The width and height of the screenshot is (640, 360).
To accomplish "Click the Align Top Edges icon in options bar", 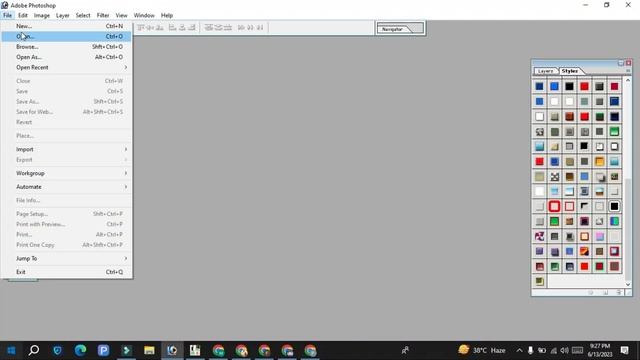I will [141, 27].
